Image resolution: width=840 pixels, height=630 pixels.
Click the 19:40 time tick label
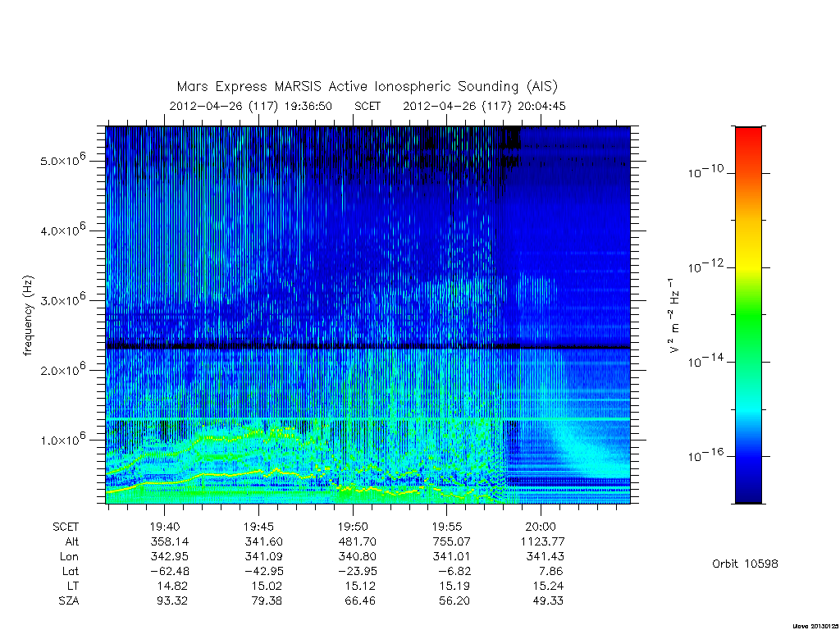[164, 527]
